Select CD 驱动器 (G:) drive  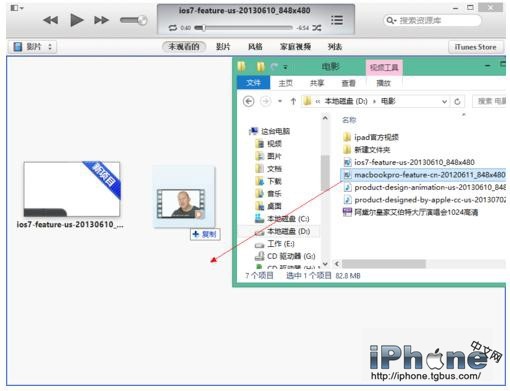click(x=285, y=256)
